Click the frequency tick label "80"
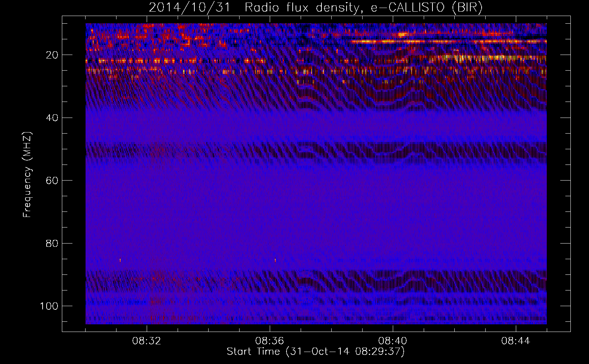 [x=52, y=243]
